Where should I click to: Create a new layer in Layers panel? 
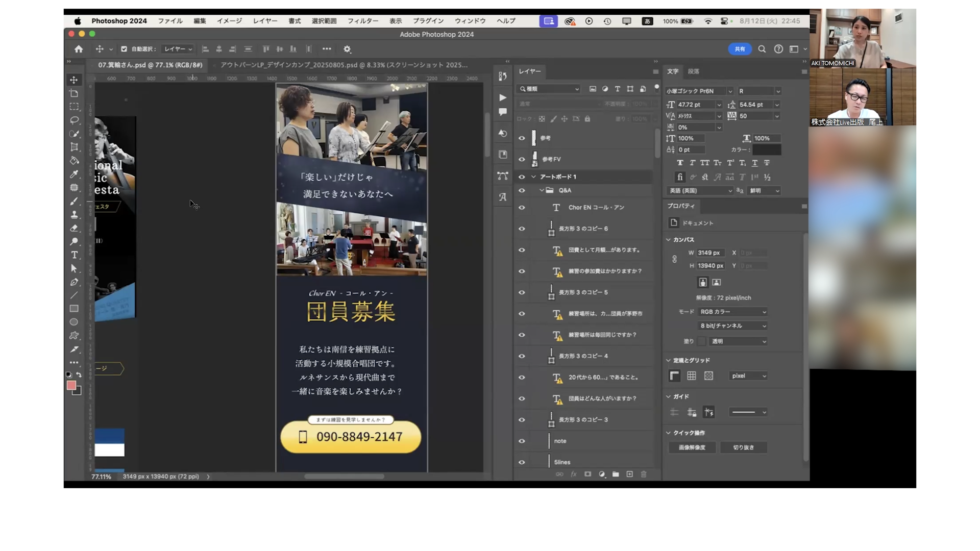[629, 474]
